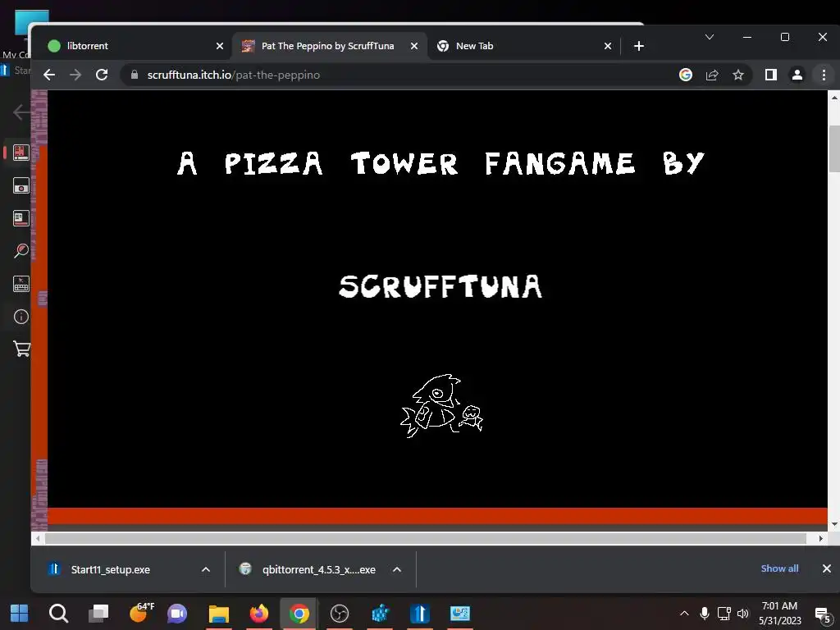
Task: Close the downloads bar
Action: click(x=827, y=568)
